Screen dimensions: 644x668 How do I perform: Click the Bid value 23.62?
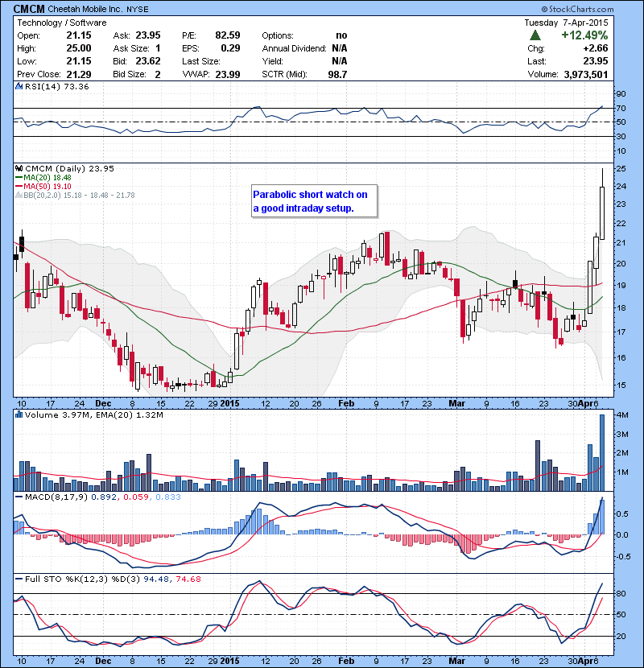tap(148, 61)
